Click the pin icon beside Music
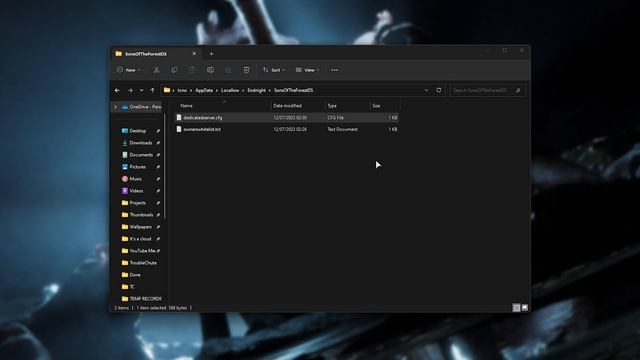Viewport: 640px width, 360px height. [x=158, y=179]
